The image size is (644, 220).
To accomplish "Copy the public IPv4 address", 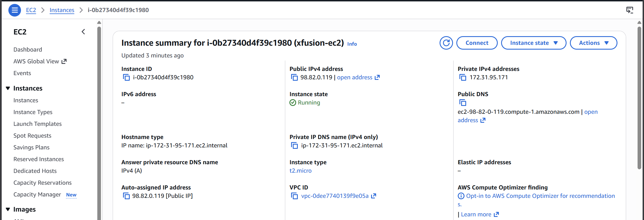I will point(294,77).
